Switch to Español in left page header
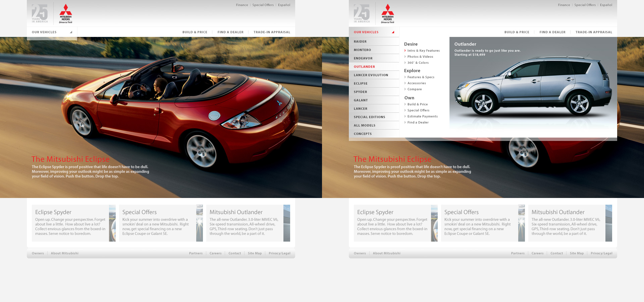 pyautogui.click(x=284, y=5)
